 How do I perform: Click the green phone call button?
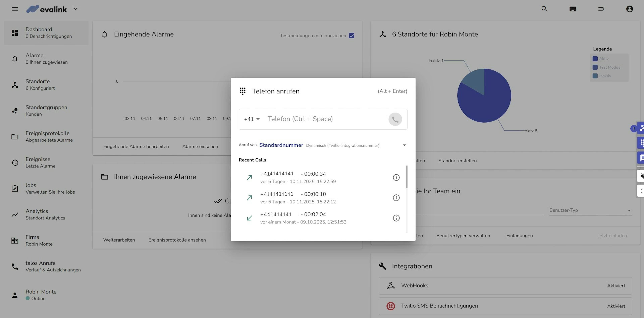(395, 119)
